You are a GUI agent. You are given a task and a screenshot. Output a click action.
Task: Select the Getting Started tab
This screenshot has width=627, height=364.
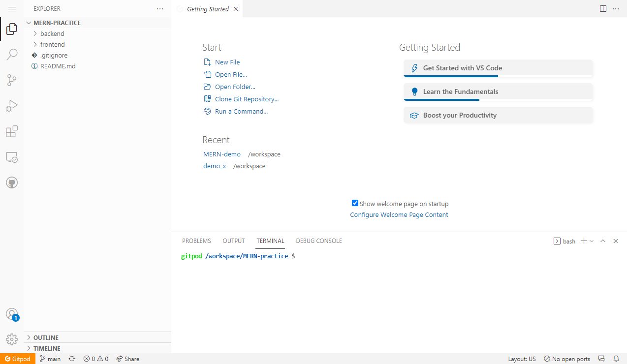click(x=208, y=9)
